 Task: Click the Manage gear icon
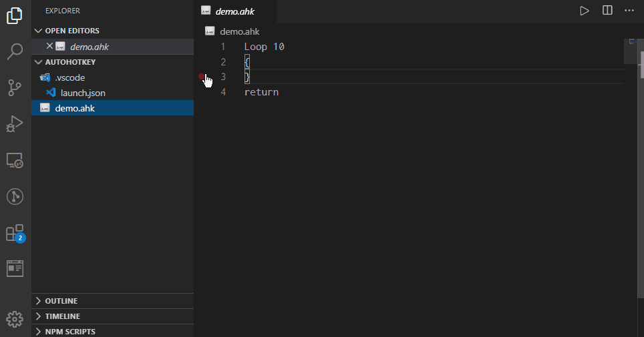(x=15, y=319)
